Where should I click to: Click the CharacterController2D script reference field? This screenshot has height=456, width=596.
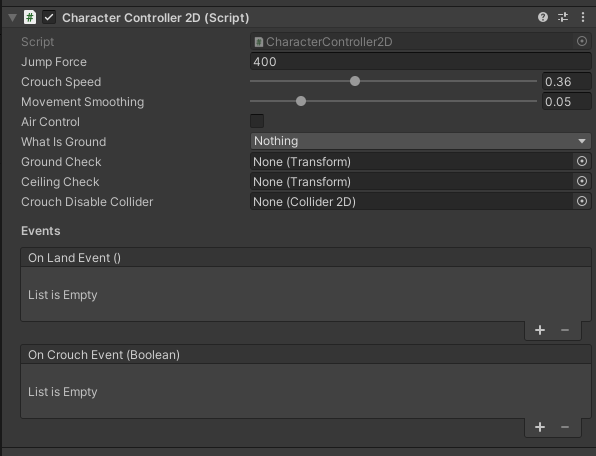pos(420,41)
